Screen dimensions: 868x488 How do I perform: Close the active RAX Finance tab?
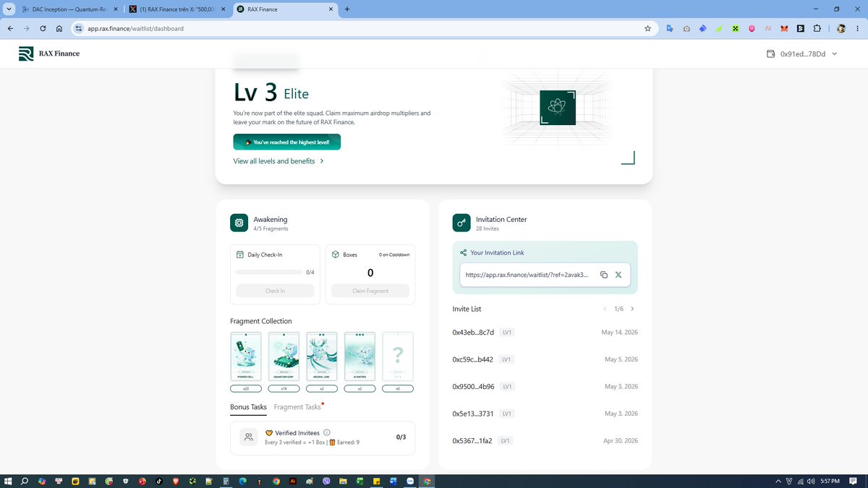[x=331, y=9]
